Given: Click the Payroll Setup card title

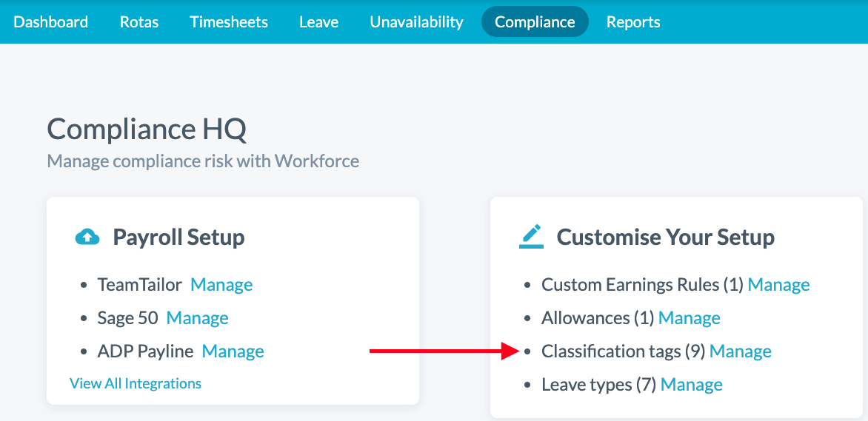Looking at the screenshot, I should 178,238.
